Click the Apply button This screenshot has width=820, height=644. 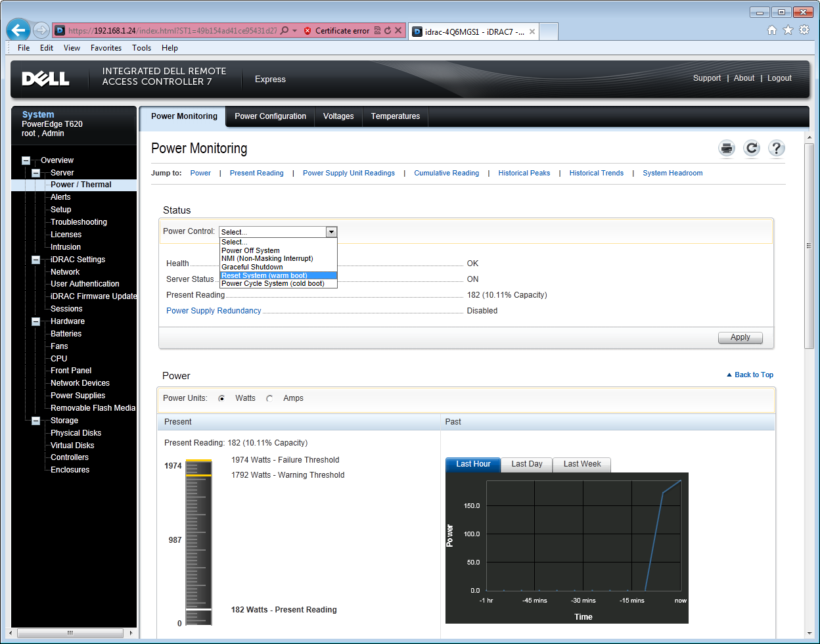[740, 337]
